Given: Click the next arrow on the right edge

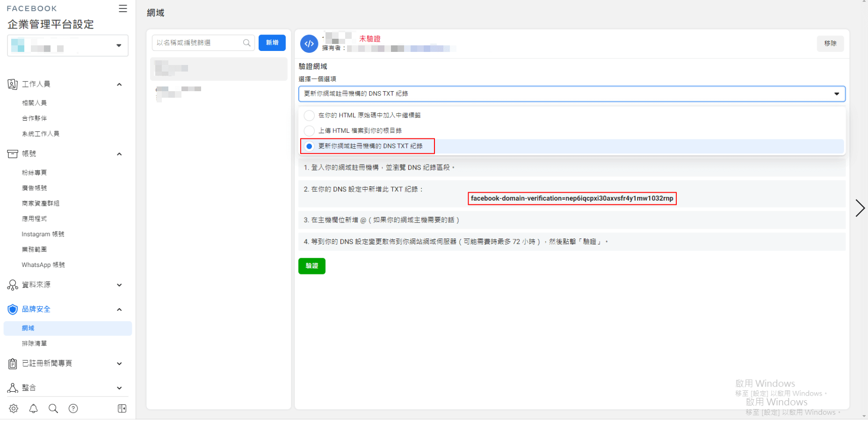Looking at the screenshot, I should (x=860, y=208).
